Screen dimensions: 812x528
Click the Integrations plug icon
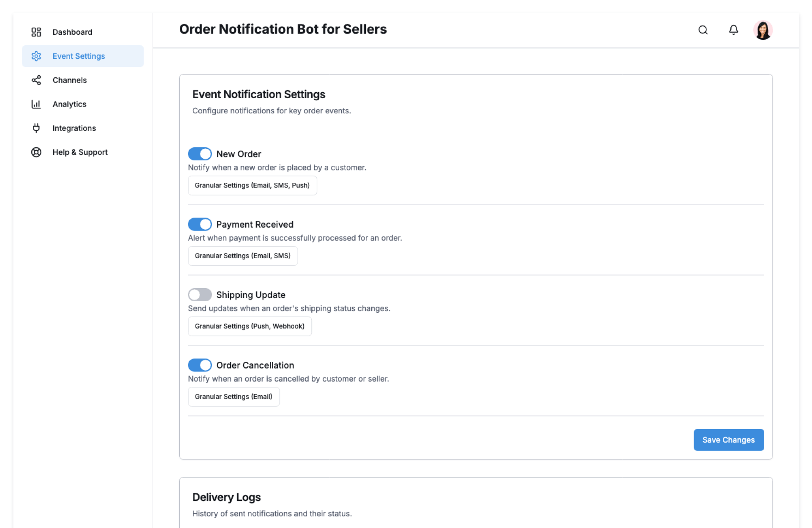pyautogui.click(x=36, y=128)
